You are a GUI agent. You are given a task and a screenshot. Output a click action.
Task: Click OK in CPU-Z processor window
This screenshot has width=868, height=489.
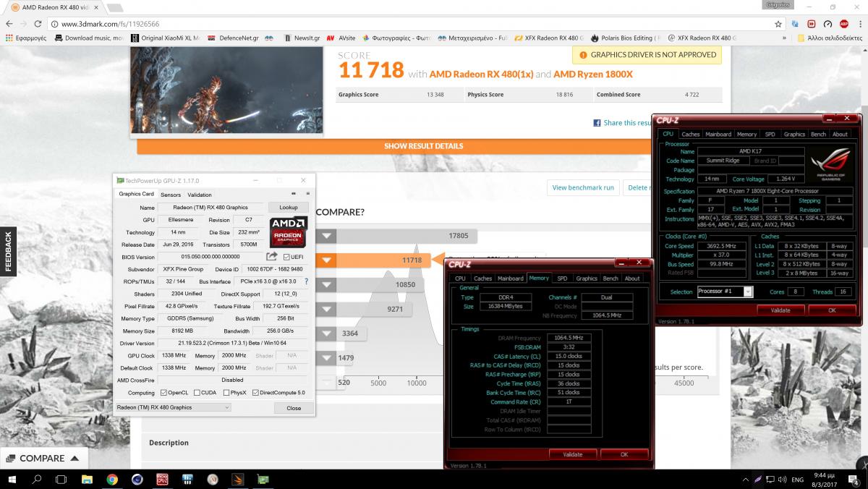pyautogui.click(x=832, y=310)
